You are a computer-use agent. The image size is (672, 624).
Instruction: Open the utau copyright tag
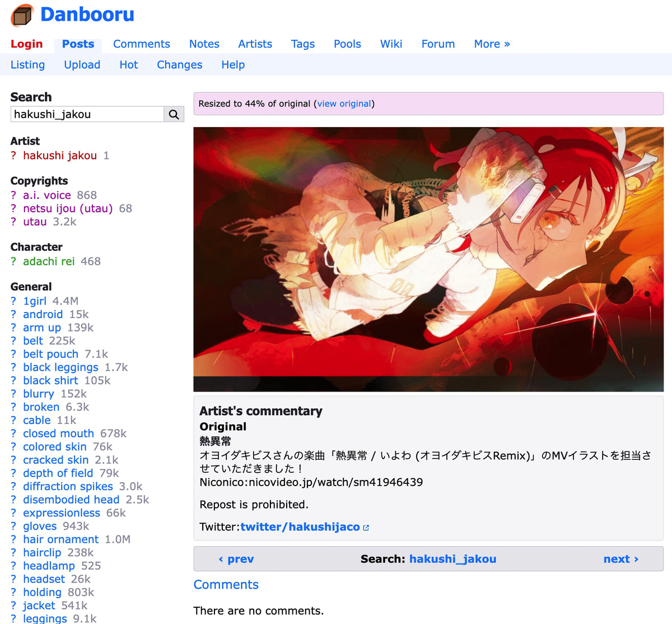click(35, 222)
